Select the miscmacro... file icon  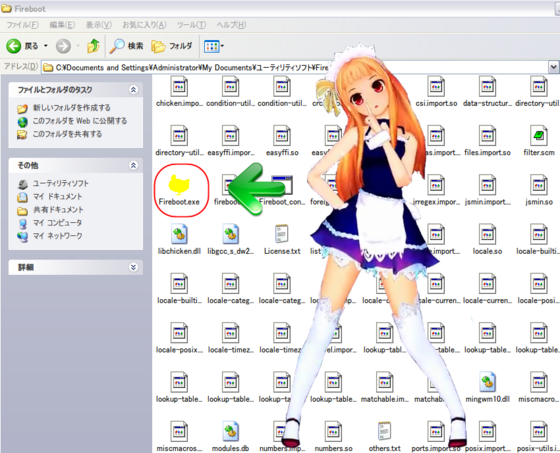click(539, 383)
